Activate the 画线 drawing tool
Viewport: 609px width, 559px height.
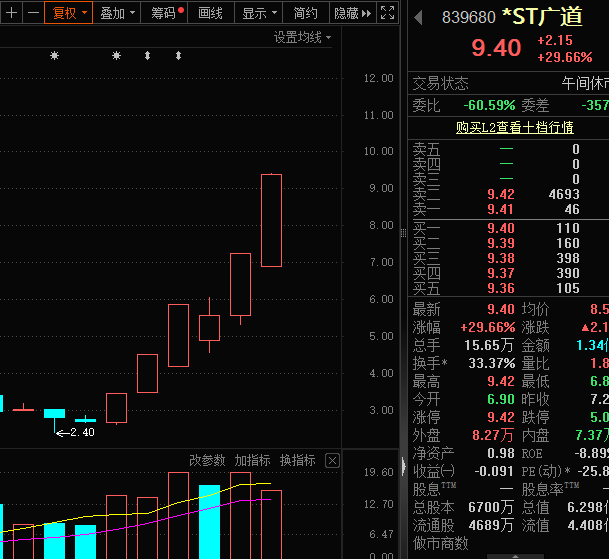pyautogui.click(x=211, y=13)
